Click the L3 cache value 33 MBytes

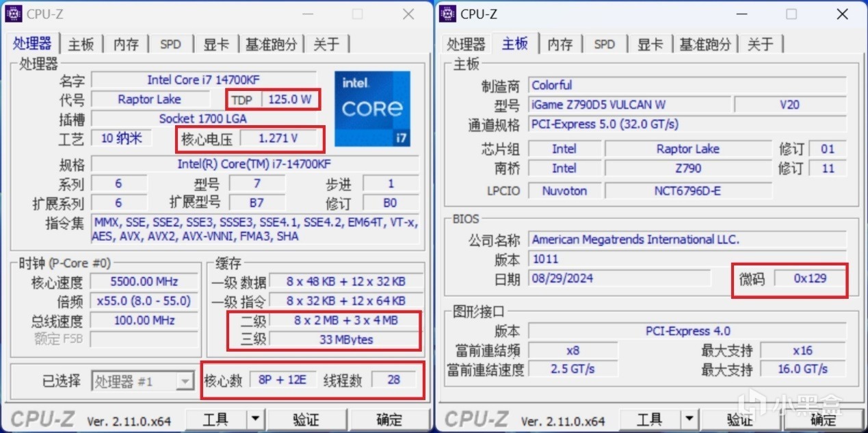click(x=345, y=339)
